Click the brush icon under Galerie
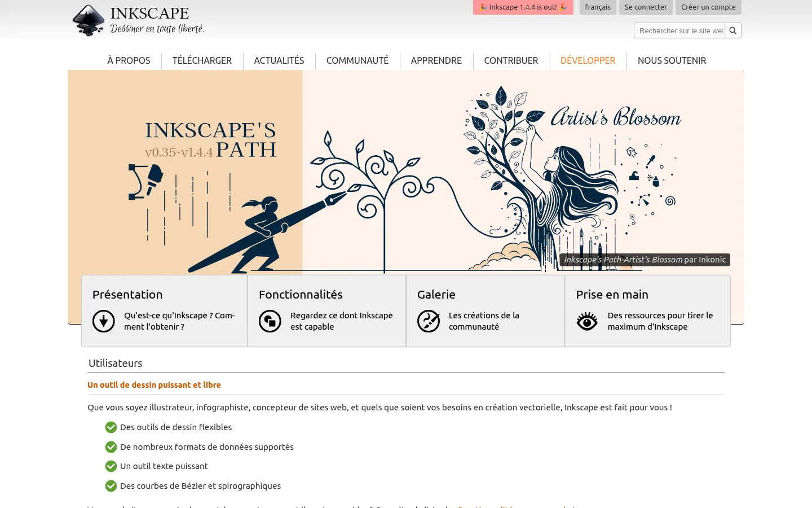Viewport: 812px width, 508px height. coord(429,321)
